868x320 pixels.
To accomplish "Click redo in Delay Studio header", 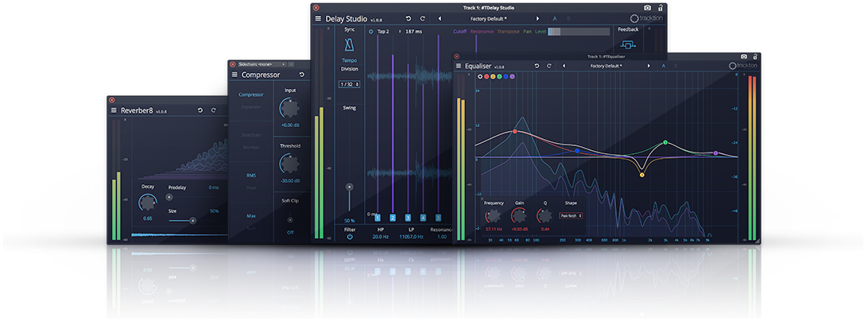I will click(x=422, y=18).
